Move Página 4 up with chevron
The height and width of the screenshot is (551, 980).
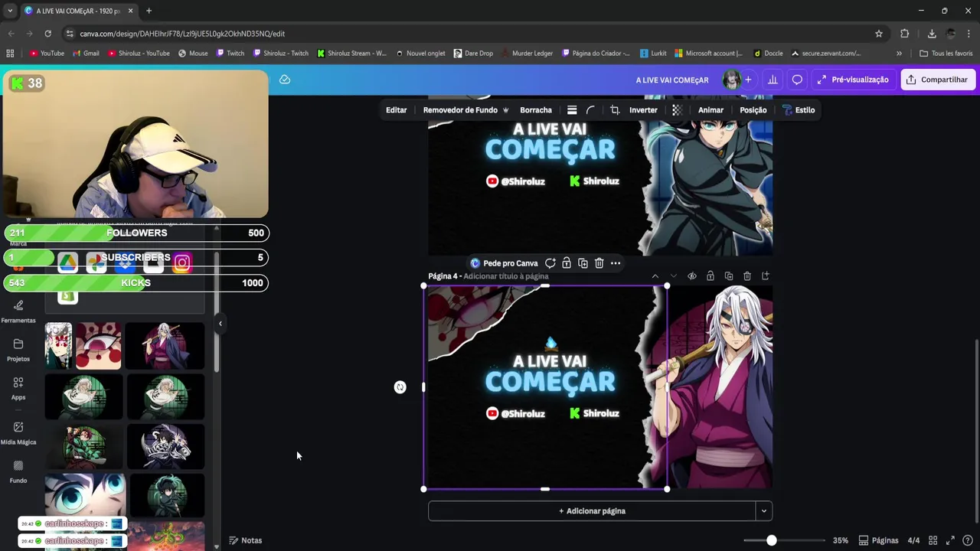point(655,276)
